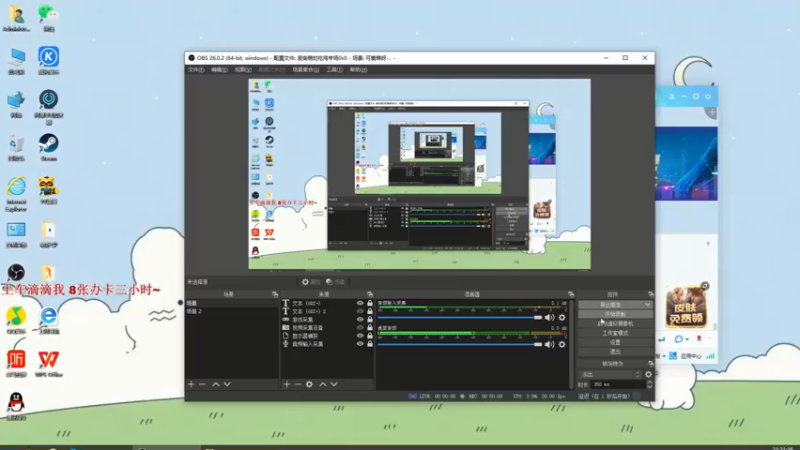Toggle visibility of game capture source
The height and width of the screenshot is (450, 800).
tap(360, 319)
